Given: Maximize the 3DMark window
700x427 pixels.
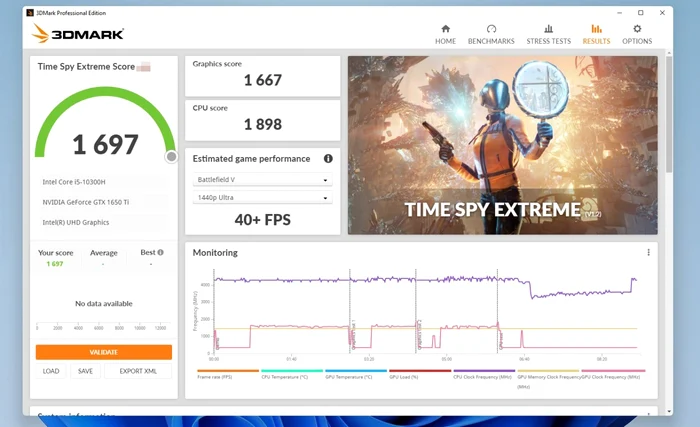Looking at the screenshot, I should [x=641, y=13].
